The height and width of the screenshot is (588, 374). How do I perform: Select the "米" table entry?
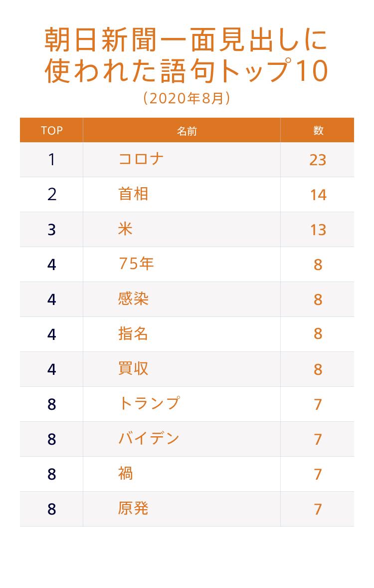pos(126,229)
